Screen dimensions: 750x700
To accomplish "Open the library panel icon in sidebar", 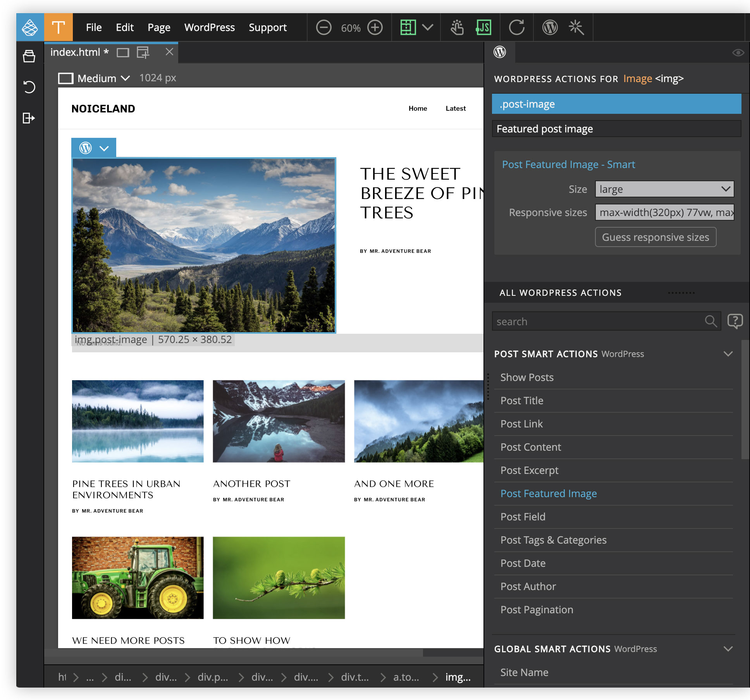I will tap(29, 56).
